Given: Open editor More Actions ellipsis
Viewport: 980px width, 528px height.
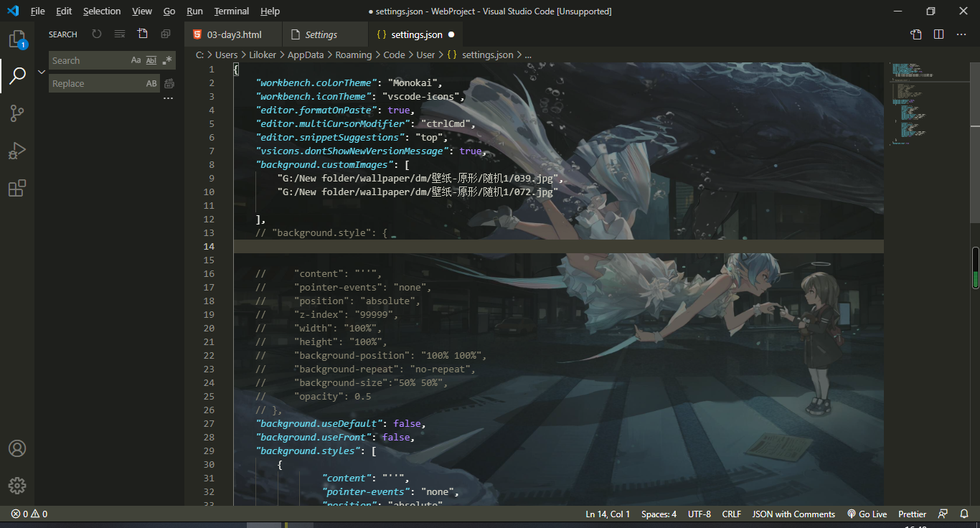Looking at the screenshot, I should coord(961,34).
